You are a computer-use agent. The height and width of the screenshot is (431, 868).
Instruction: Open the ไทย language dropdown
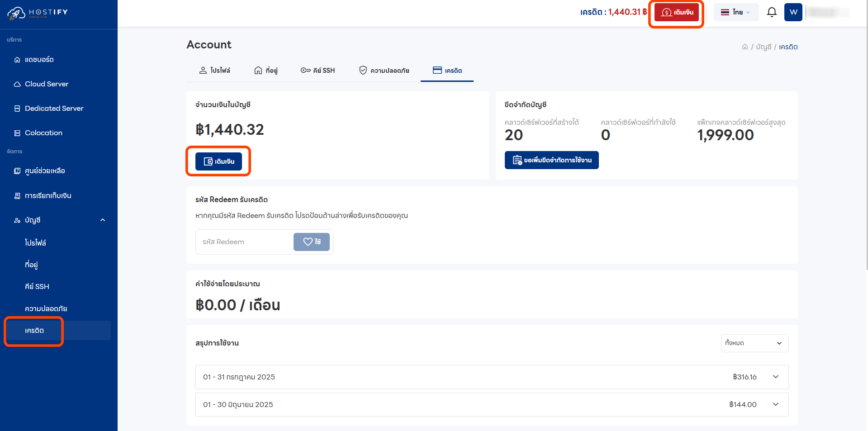coord(735,12)
